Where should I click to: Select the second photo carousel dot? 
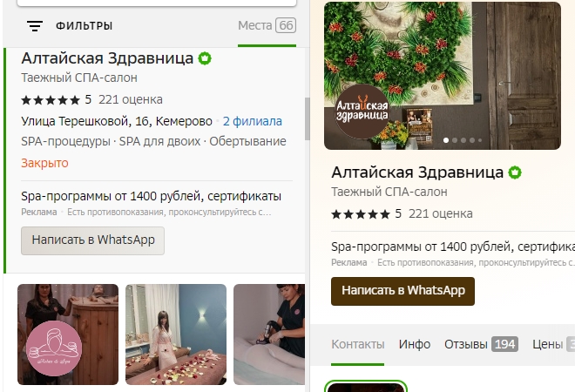455,140
